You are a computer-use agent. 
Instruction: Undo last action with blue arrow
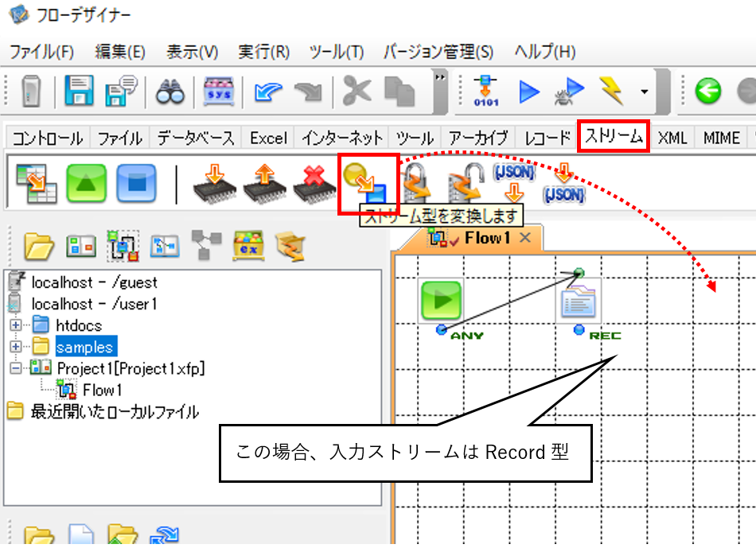click(x=268, y=91)
